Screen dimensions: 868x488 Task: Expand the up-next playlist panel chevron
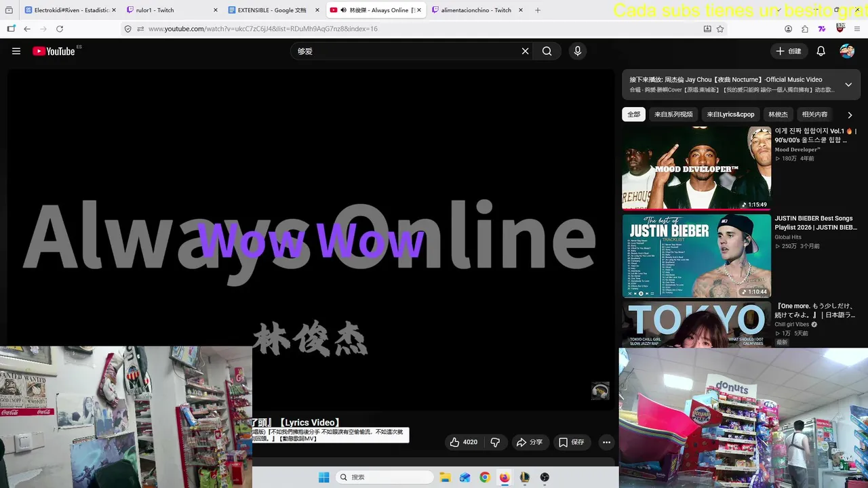click(848, 85)
